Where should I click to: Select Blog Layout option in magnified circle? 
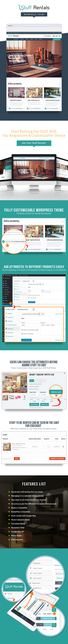coord(36,583)
